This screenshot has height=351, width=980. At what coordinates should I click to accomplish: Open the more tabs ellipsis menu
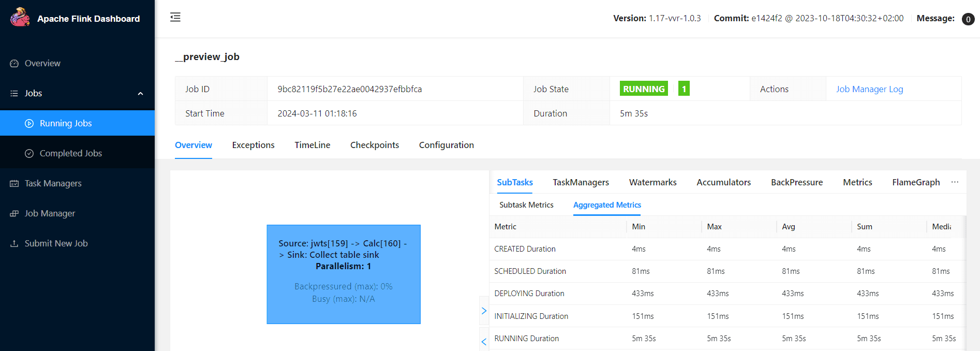click(x=955, y=182)
